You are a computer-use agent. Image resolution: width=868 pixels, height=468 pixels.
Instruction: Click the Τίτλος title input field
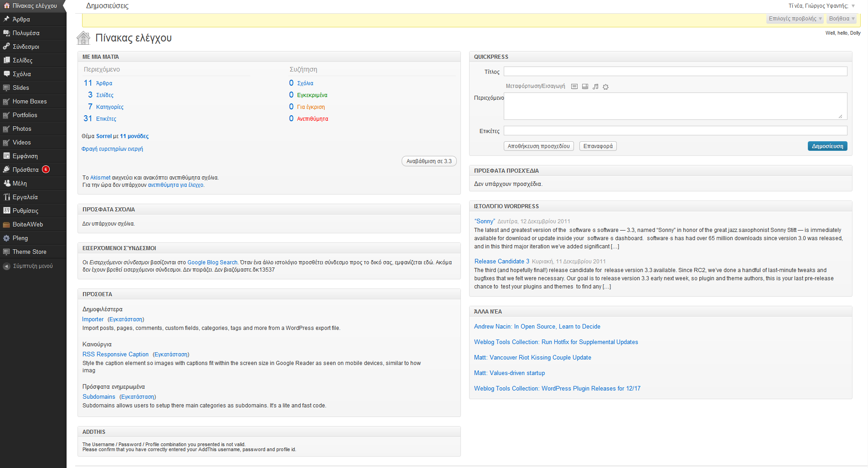pos(675,72)
